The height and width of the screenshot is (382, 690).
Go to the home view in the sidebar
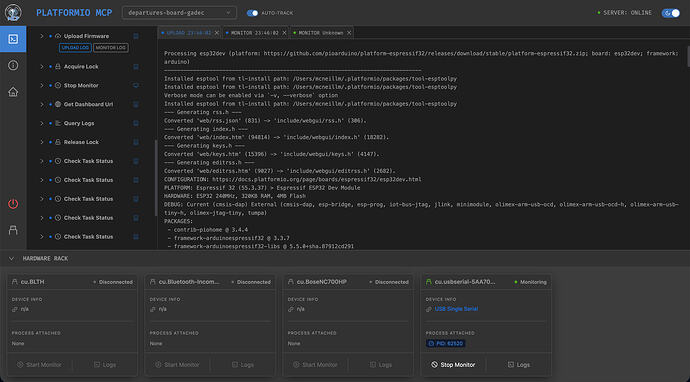tap(13, 92)
